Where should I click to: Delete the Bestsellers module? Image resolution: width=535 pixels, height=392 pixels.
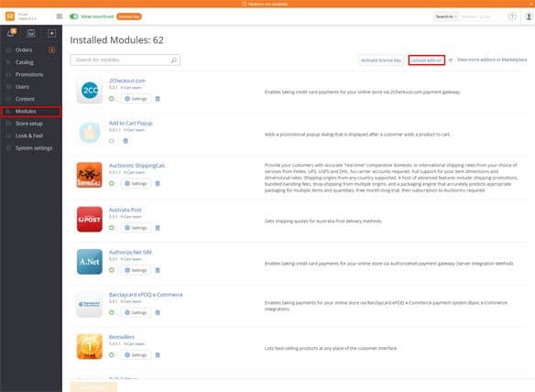coord(158,355)
